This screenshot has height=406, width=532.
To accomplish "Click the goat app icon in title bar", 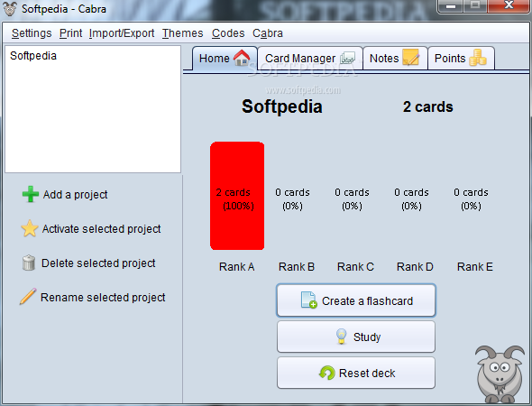I will (x=10, y=9).
